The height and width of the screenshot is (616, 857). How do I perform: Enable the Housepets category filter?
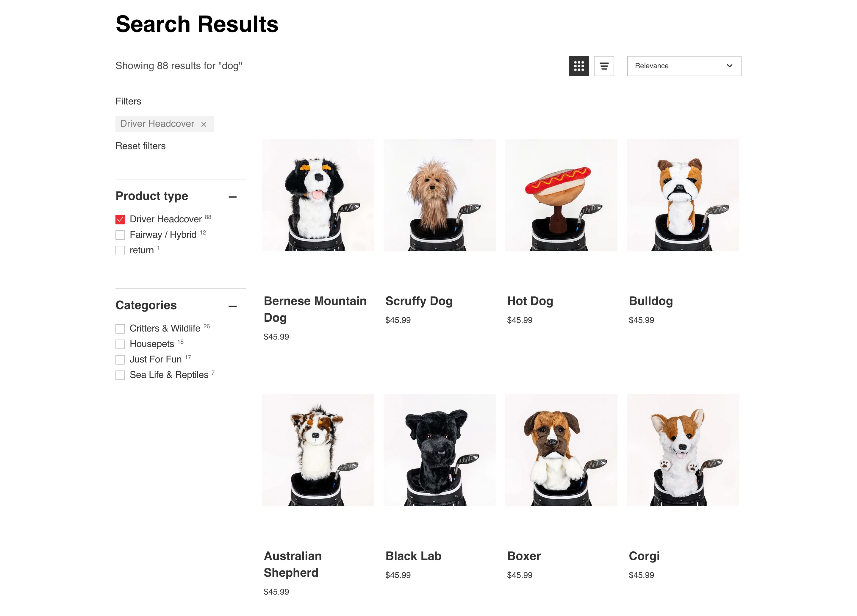pos(120,344)
